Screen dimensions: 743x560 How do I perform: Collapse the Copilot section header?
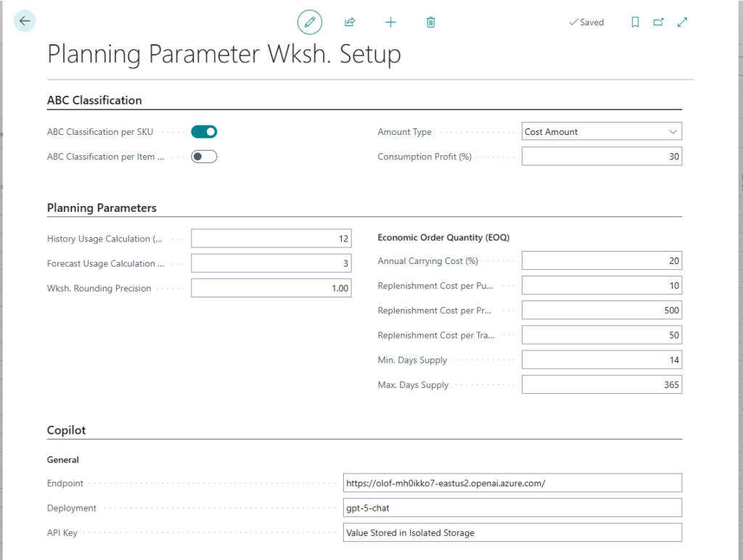pos(67,430)
